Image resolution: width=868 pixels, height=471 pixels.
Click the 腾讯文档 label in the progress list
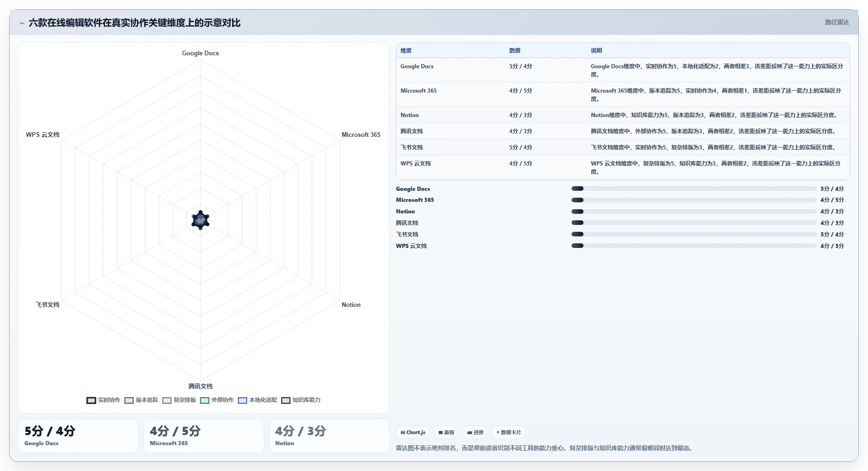407,223
